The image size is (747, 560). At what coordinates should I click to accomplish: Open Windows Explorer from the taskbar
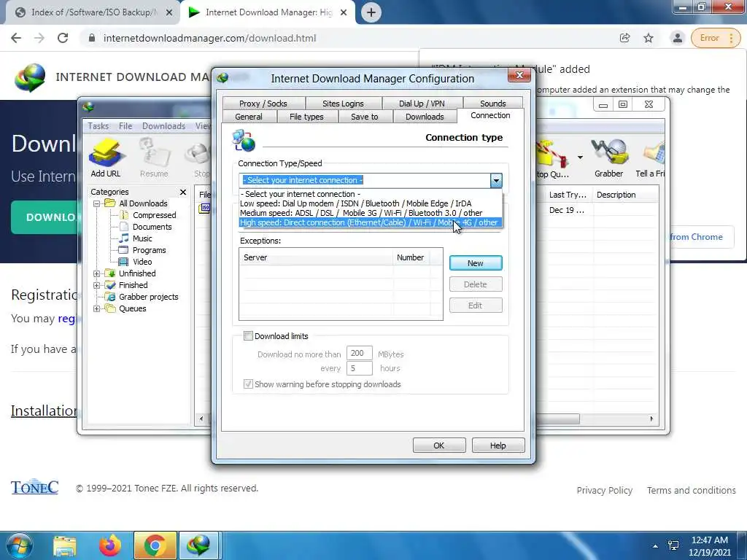click(x=65, y=545)
